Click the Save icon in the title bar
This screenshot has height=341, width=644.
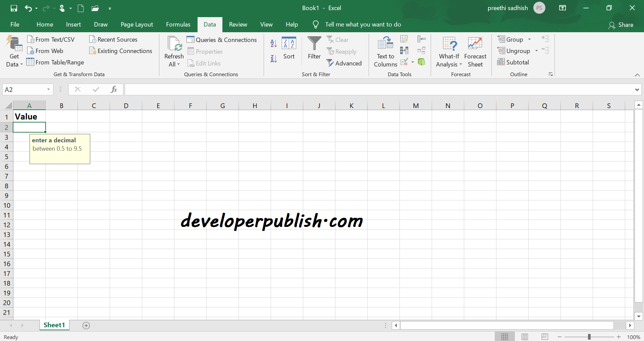point(14,8)
